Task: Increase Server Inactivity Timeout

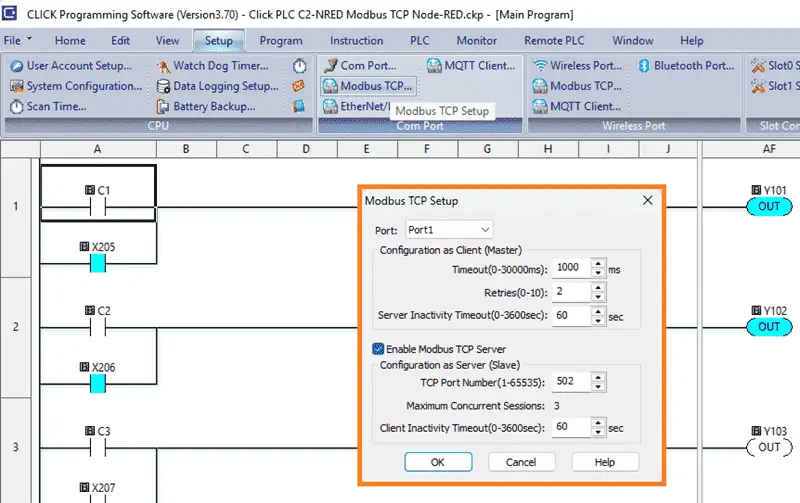Action: pos(598,311)
